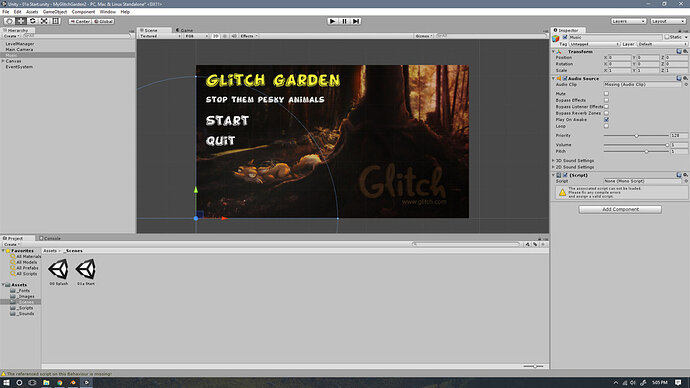Screen dimensions: 690x388
Task: Uncheck the Play On Awake checkbox
Action: (x=606, y=120)
